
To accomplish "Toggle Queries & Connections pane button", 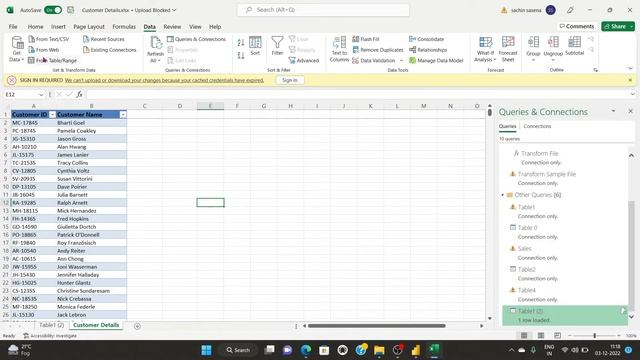I will tap(196, 39).
